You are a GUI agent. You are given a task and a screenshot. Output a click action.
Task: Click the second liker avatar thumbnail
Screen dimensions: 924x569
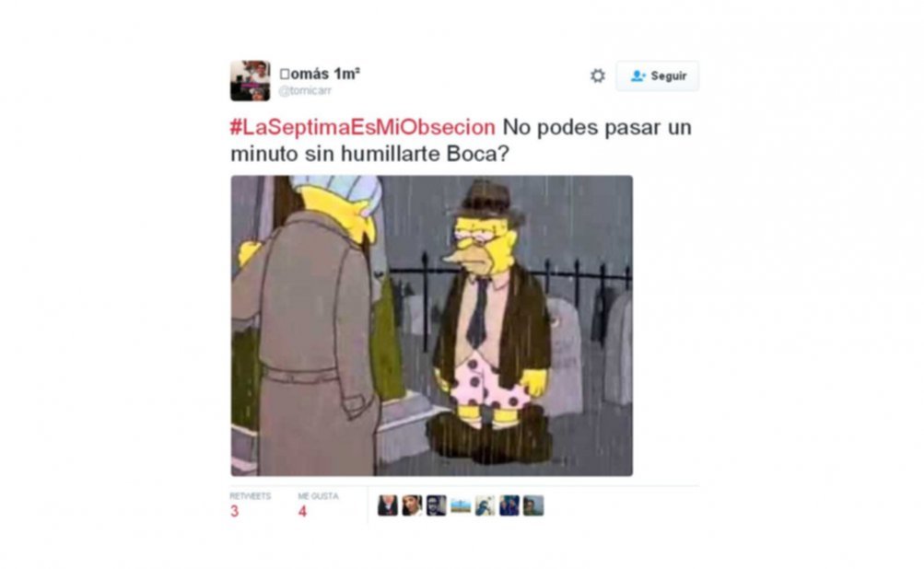click(412, 505)
